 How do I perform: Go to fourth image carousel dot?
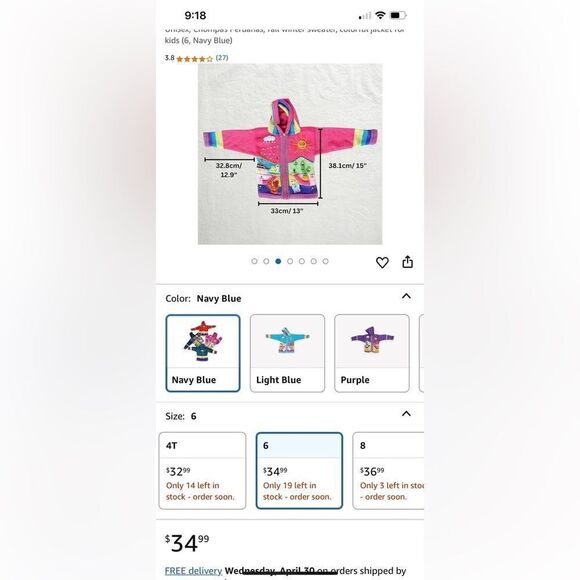click(290, 261)
